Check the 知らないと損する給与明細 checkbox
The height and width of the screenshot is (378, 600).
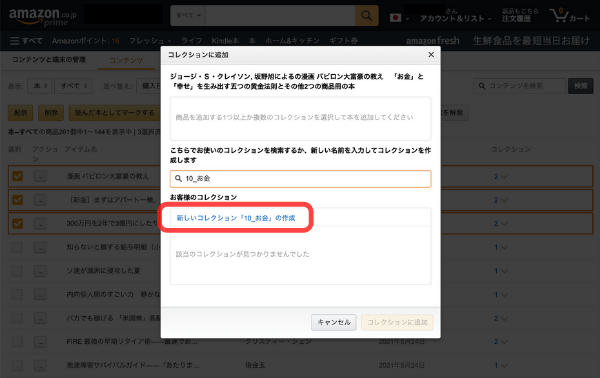click(17, 247)
